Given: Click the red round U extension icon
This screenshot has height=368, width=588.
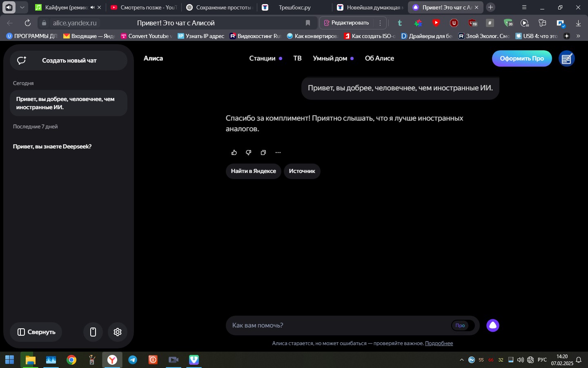Looking at the screenshot, I should (454, 23).
